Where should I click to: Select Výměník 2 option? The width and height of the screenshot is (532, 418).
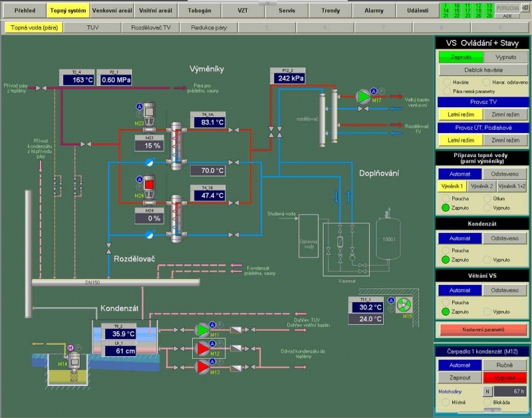pos(481,186)
